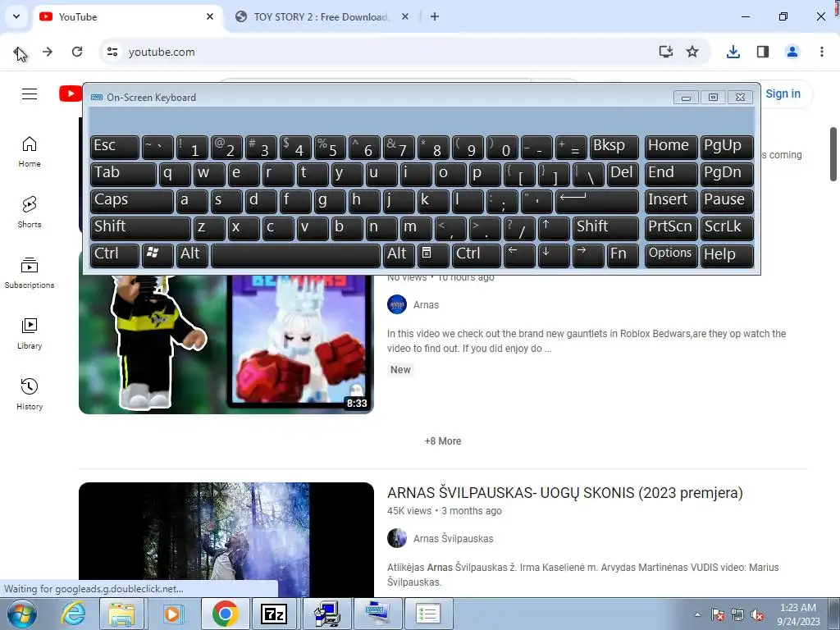Image resolution: width=840 pixels, height=630 pixels.
Task: Open Chrome profile avatar
Action: pyautogui.click(x=792, y=52)
